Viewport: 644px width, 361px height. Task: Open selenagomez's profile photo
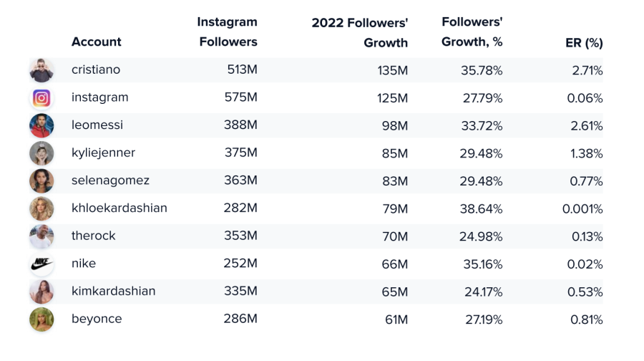(42, 181)
